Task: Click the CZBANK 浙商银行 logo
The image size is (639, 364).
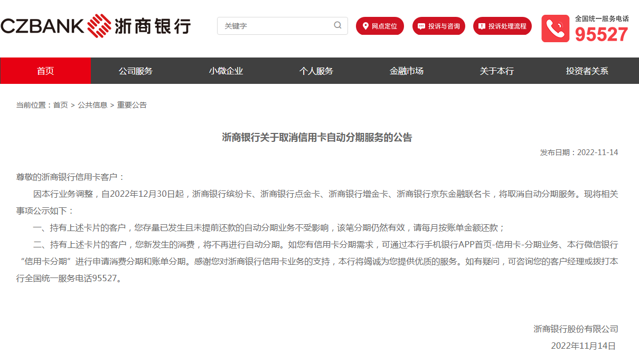Action: (x=95, y=25)
